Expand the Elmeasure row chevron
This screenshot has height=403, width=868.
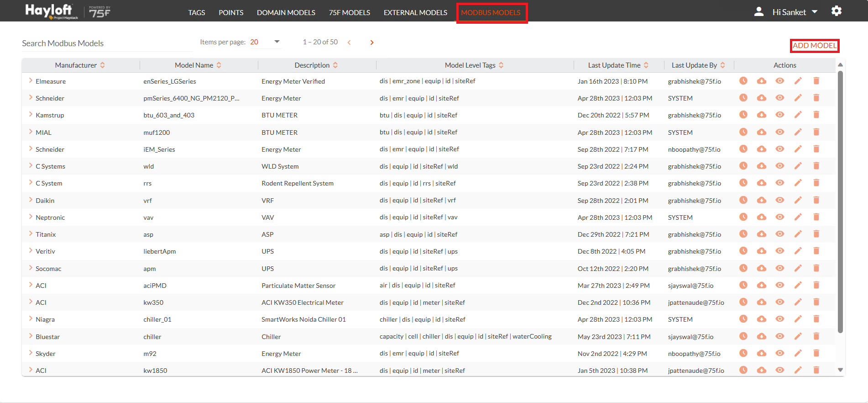click(31, 80)
